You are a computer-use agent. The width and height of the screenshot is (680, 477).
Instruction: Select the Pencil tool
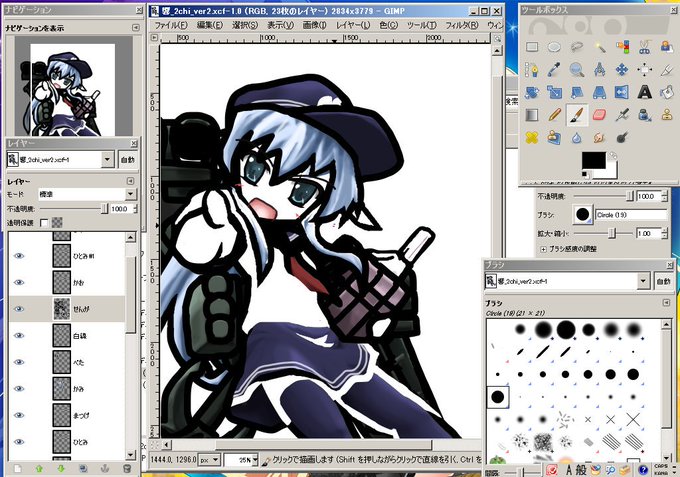pos(554,115)
